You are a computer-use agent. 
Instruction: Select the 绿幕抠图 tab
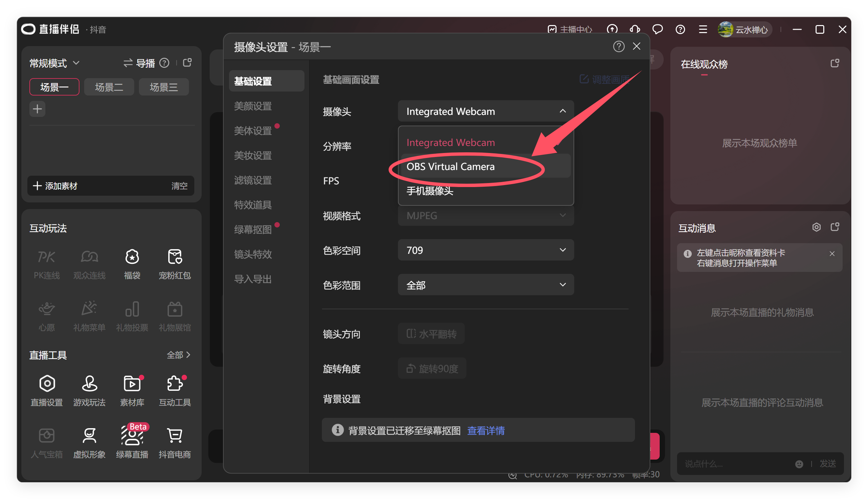[253, 229]
